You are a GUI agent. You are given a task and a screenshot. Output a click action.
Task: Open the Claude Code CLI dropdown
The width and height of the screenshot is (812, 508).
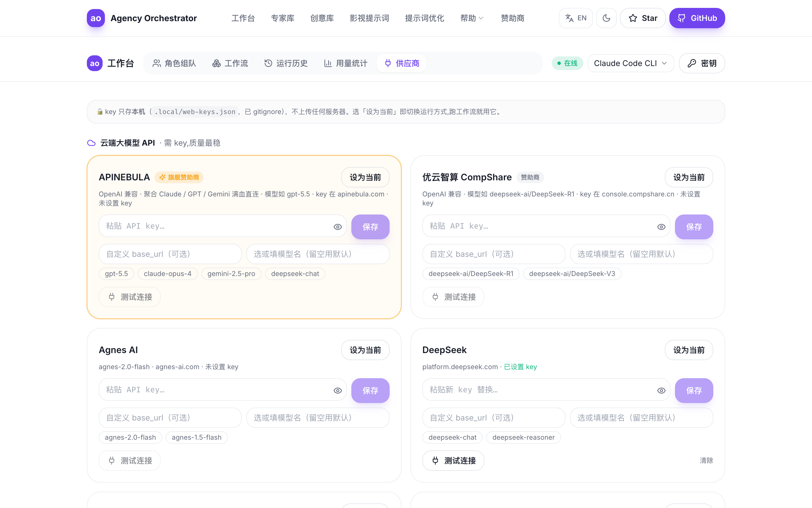630,63
